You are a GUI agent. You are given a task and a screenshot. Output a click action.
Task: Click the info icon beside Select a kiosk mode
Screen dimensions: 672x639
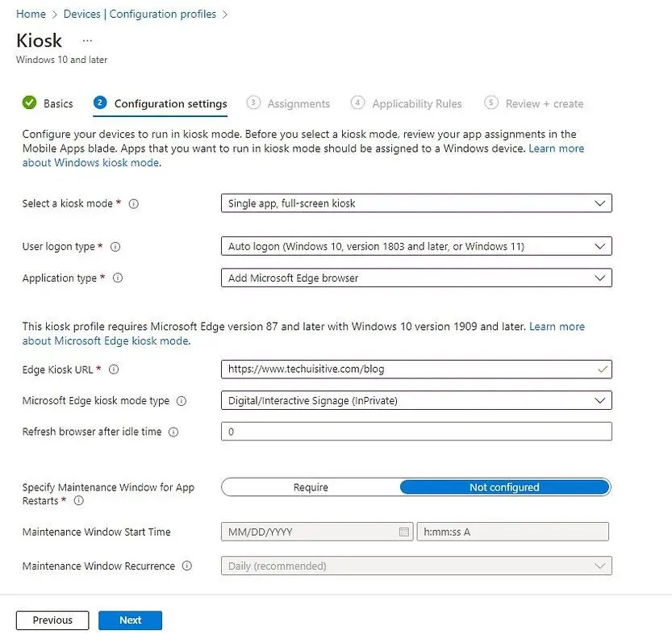point(135,203)
